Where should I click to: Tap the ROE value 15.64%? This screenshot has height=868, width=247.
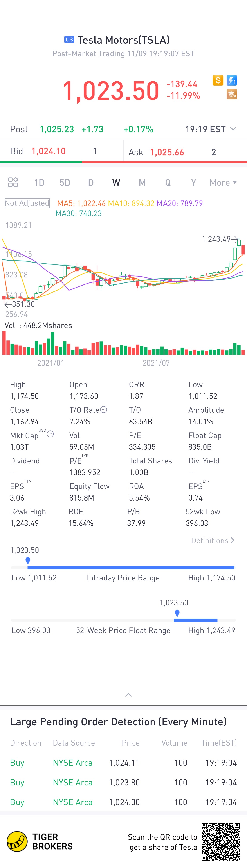point(81,523)
